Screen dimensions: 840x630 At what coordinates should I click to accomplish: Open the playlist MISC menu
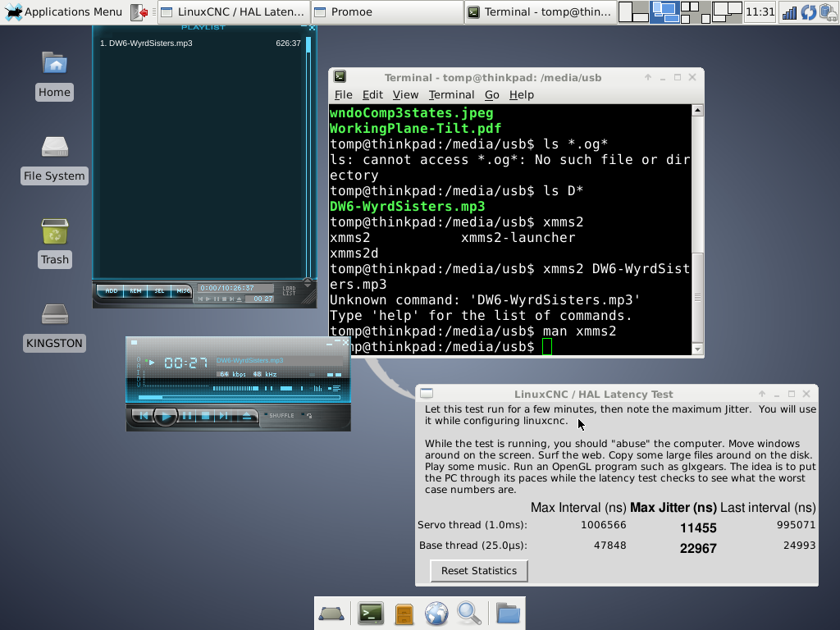point(182,291)
